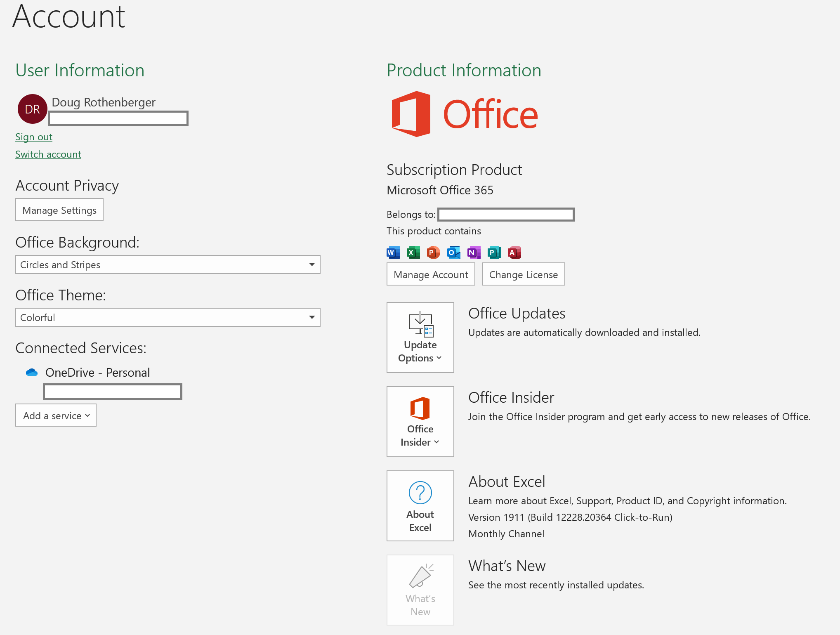Click the Outlook app icon
This screenshot has width=840, height=635.
453,252
